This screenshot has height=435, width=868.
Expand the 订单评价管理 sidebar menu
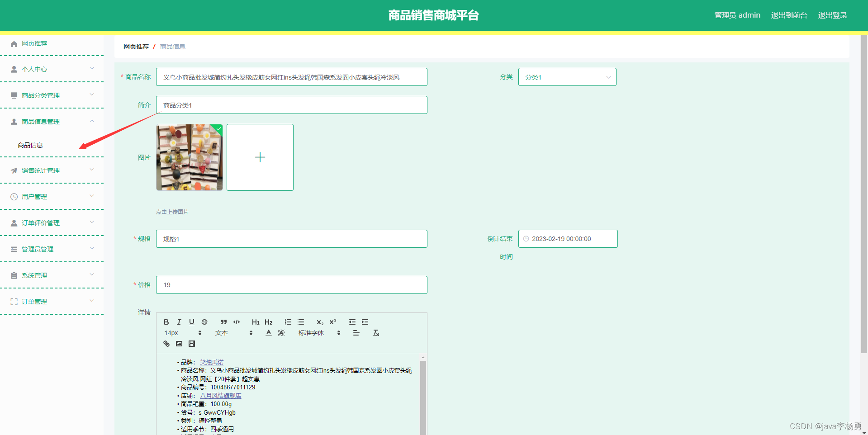[x=92, y=222]
